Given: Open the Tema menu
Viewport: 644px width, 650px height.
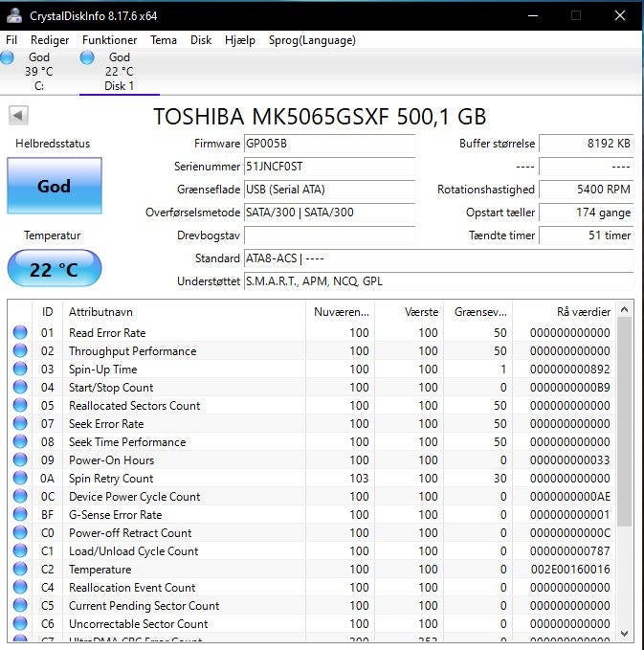Looking at the screenshot, I should (x=164, y=40).
